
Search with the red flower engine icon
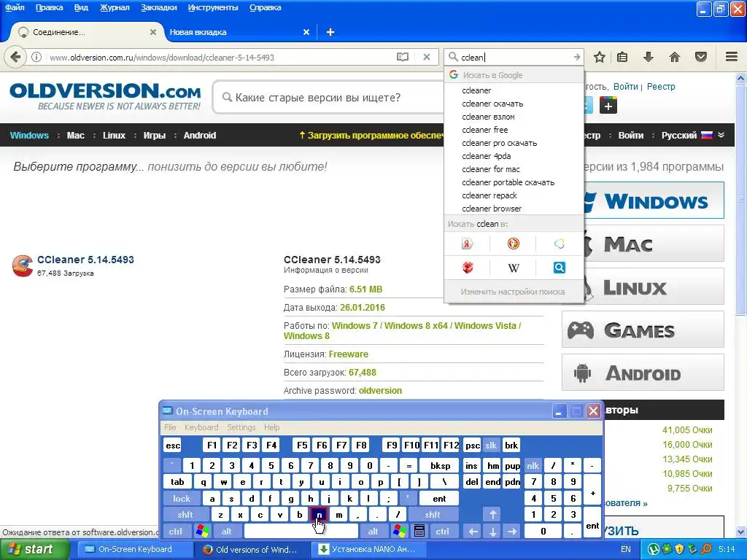tap(468, 268)
